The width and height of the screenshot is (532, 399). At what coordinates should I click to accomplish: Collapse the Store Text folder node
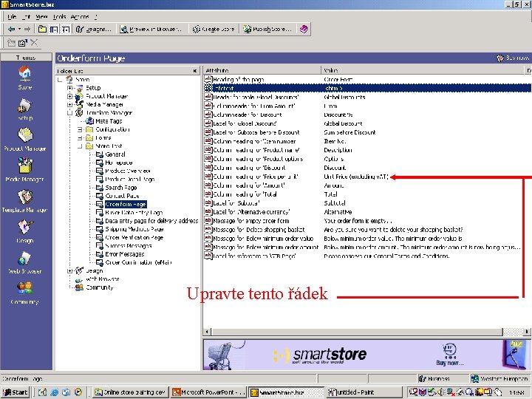(x=80, y=146)
